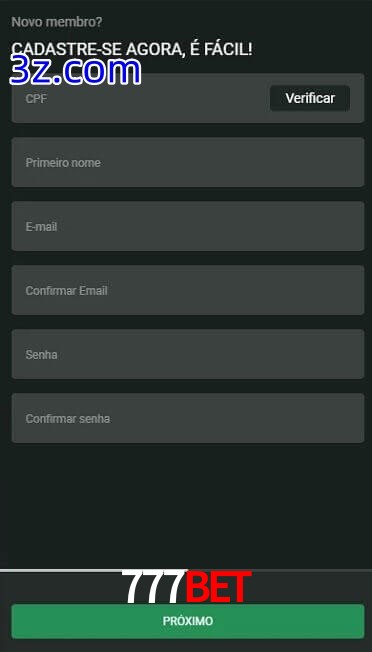Click into the E-mail field
The height and width of the screenshot is (652, 372).
pyautogui.click(x=188, y=226)
